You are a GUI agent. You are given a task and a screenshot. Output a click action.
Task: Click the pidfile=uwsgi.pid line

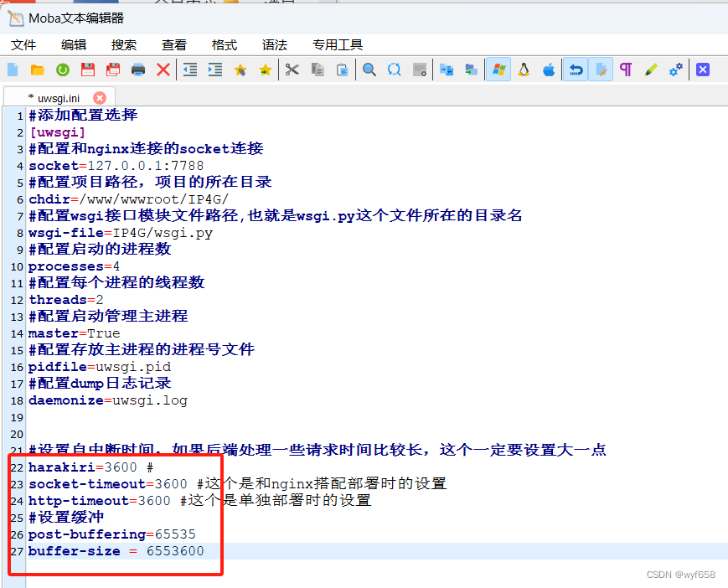(100, 367)
